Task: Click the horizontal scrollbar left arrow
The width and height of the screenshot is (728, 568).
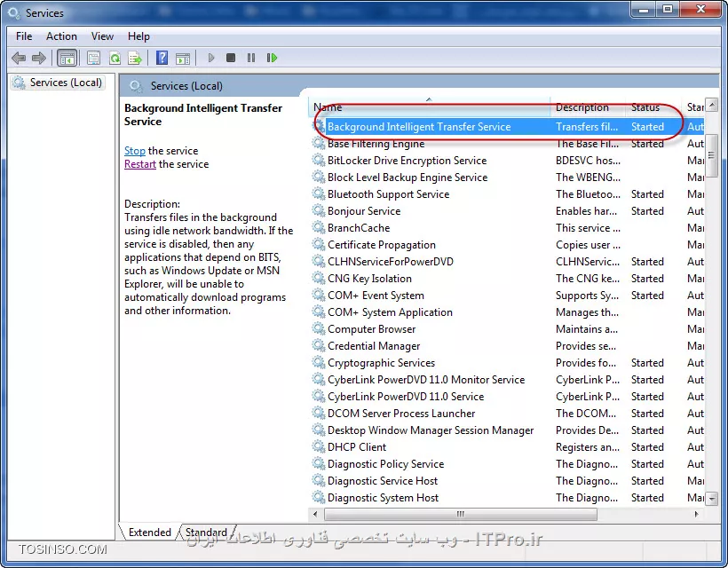Action: tap(316, 514)
